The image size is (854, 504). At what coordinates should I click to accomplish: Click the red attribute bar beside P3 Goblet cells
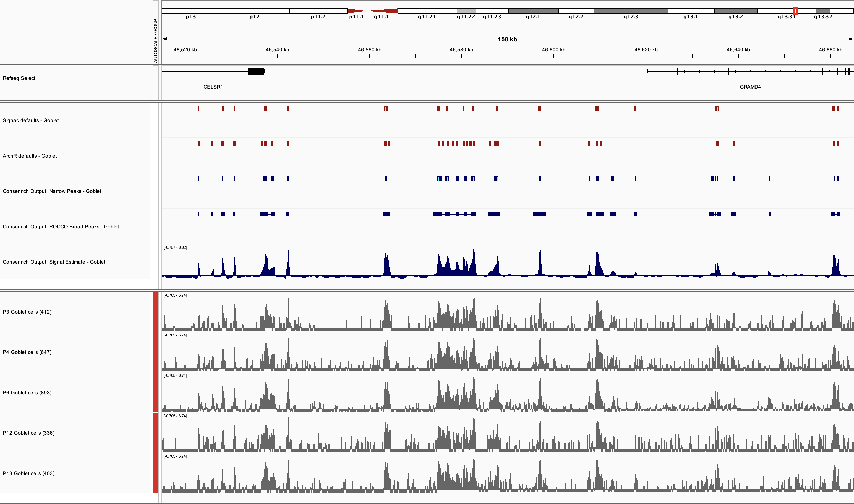pos(156,312)
